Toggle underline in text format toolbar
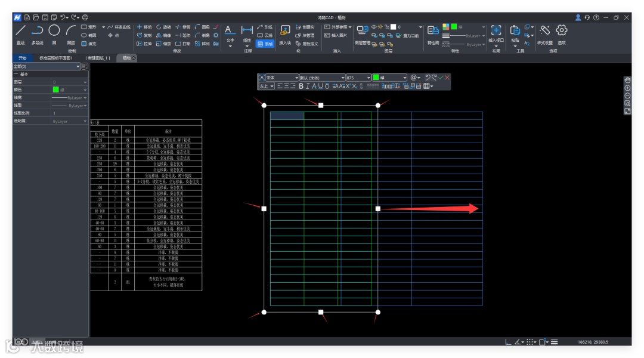This screenshot has width=644, height=358. (321, 87)
